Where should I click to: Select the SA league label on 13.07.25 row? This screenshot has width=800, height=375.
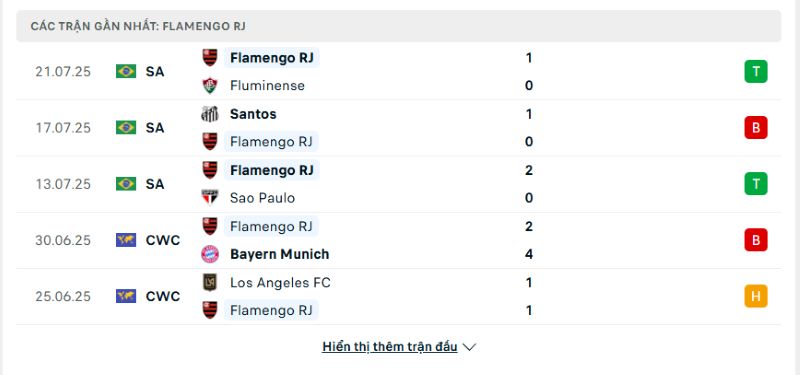[x=155, y=184]
